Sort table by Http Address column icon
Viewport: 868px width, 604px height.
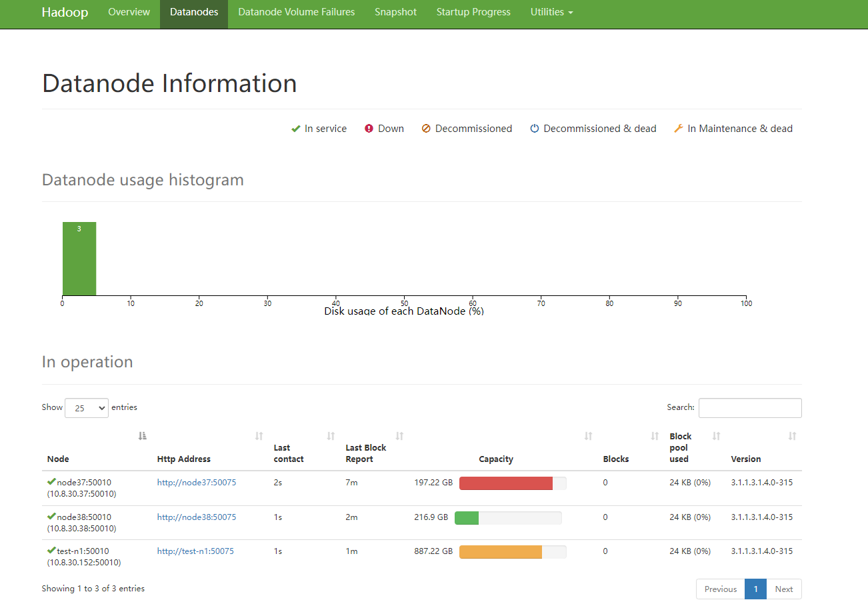[259, 436]
